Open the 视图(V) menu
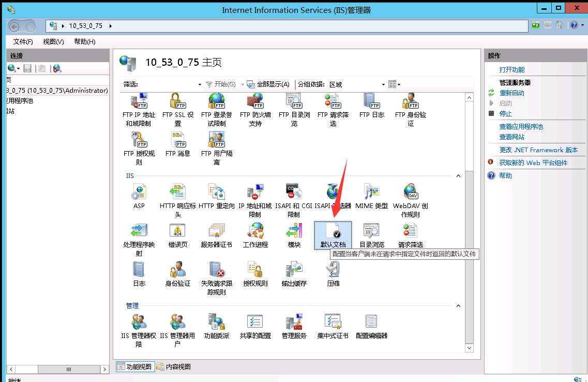This screenshot has height=382, width=588. tap(52, 41)
